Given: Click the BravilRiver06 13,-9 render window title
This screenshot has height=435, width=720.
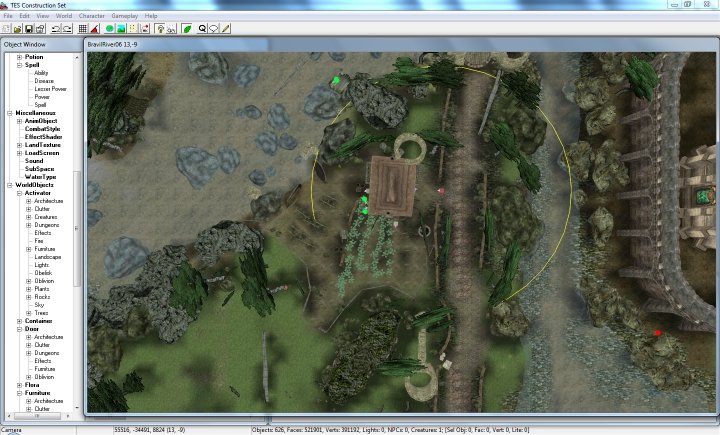Looking at the screenshot, I should click(x=112, y=45).
